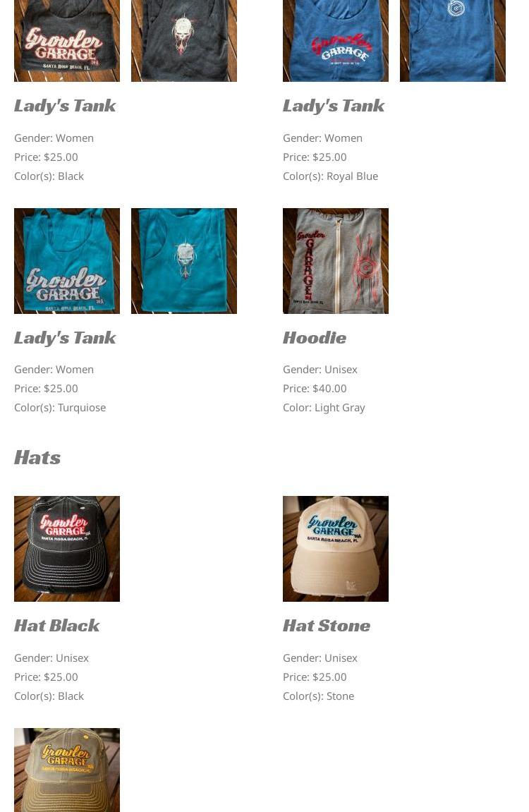Open the light gray Hoodie image
Image resolution: width=529 pixels, height=812 pixels.
click(x=336, y=261)
